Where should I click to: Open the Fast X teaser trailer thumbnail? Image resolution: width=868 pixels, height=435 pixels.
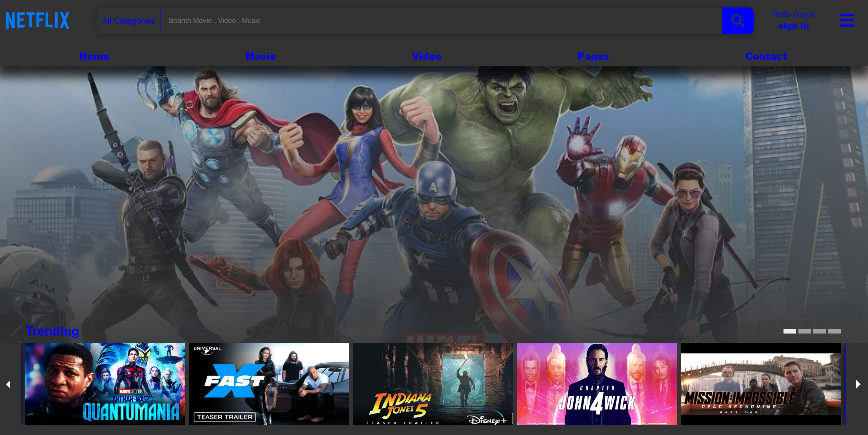click(x=269, y=384)
